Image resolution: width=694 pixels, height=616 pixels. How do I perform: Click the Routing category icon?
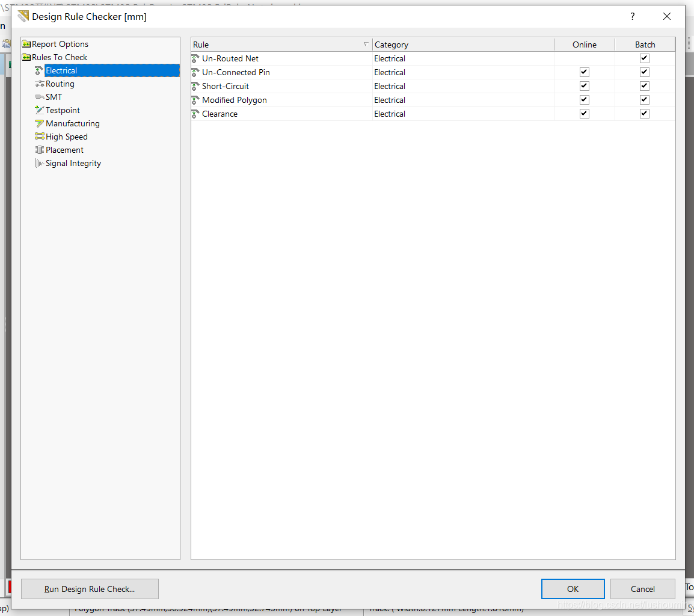point(40,84)
